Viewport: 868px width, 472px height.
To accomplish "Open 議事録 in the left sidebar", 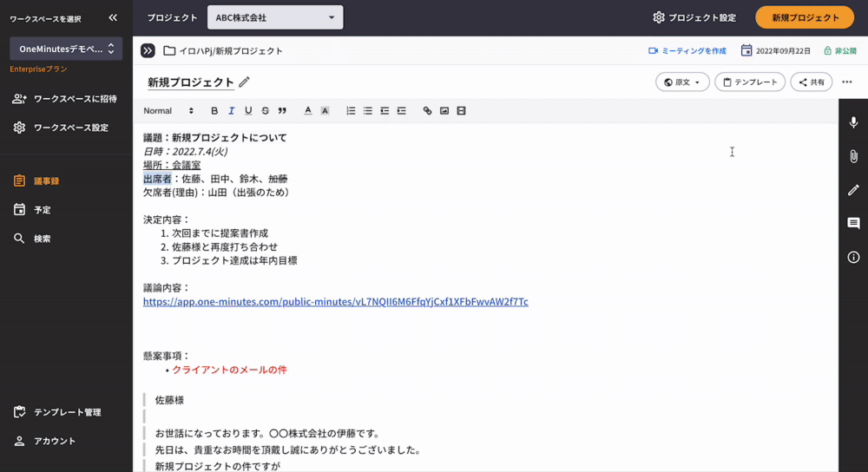I will click(48, 181).
